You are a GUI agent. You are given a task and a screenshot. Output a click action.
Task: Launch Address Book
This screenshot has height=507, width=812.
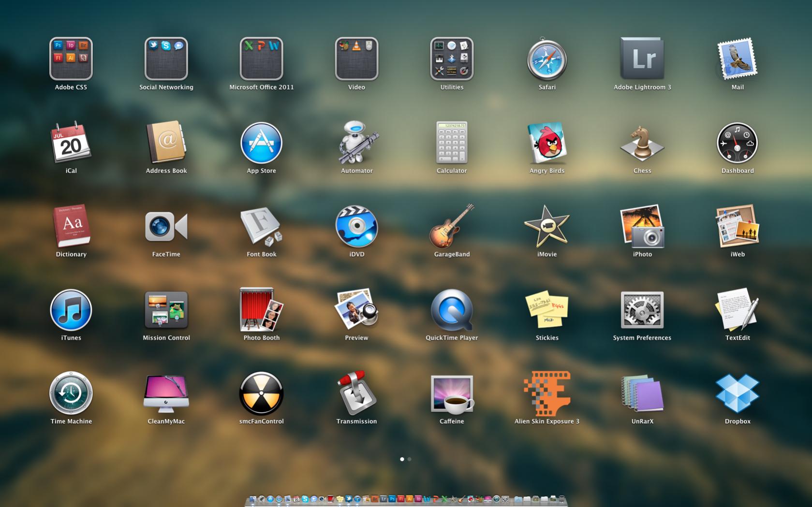tap(166, 142)
